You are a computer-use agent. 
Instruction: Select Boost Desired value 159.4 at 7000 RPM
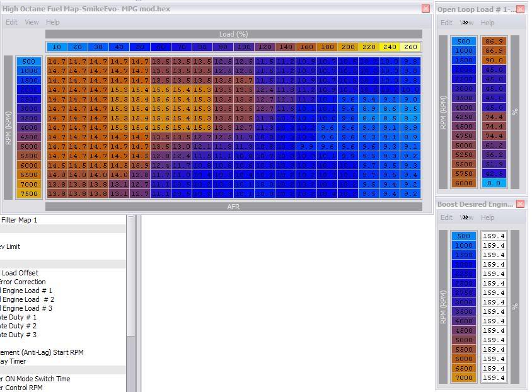[x=494, y=378]
